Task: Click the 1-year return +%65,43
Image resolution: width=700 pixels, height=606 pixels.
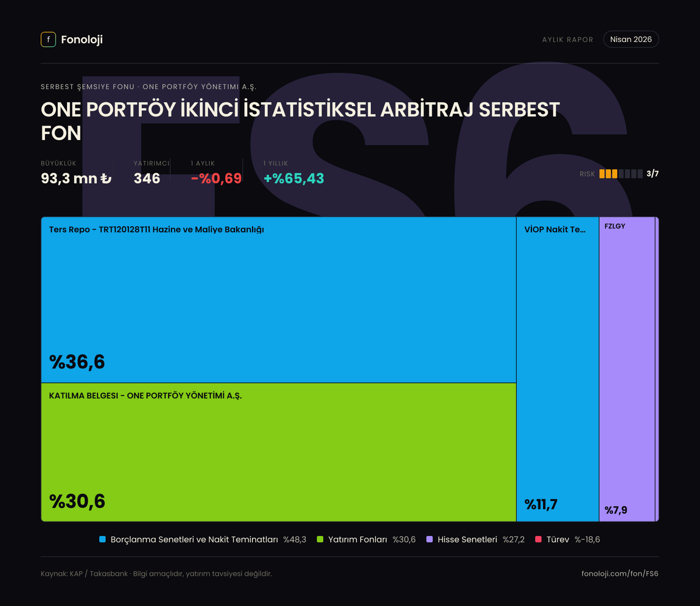Action: 294,178
